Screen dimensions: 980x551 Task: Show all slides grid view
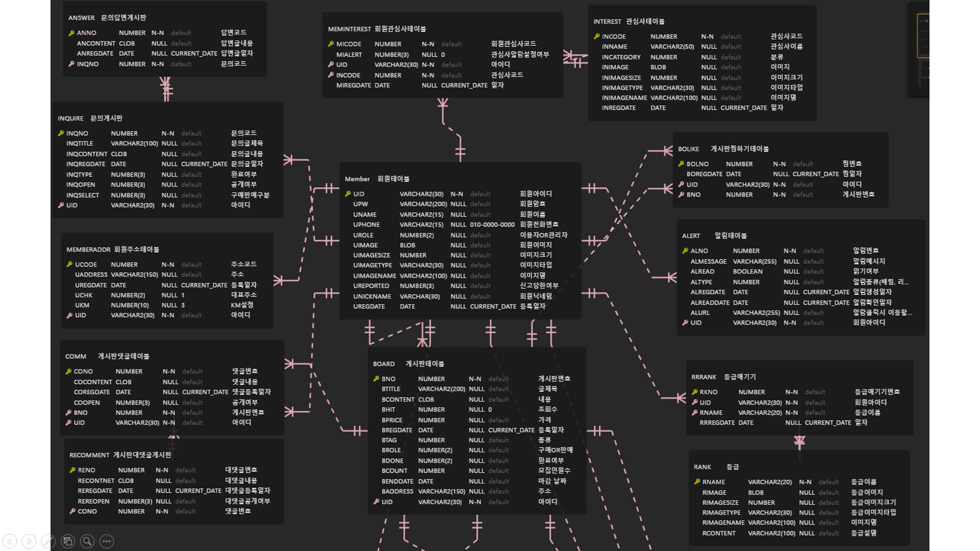click(68, 541)
